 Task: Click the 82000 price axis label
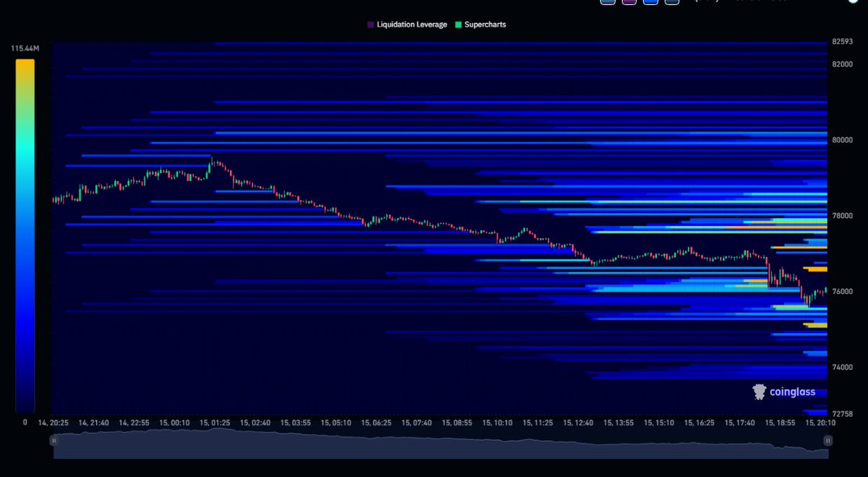pyautogui.click(x=843, y=64)
